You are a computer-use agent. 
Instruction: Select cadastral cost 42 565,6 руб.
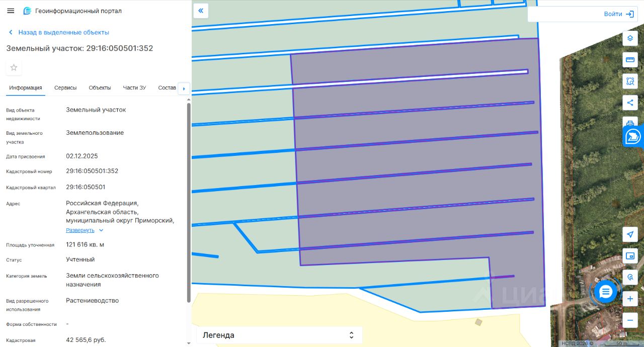tap(86, 340)
